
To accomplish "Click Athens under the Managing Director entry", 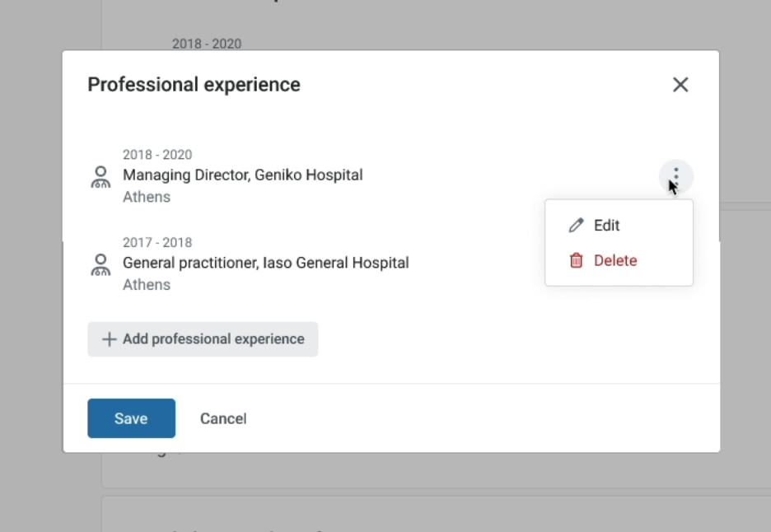I will pos(147,197).
